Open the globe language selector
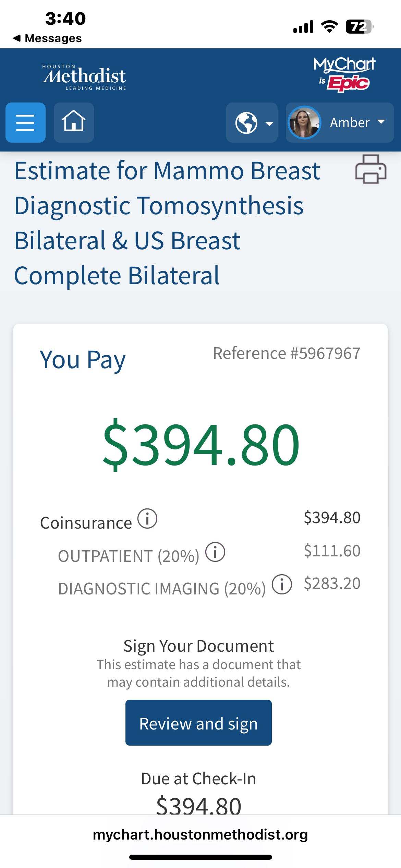The image size is (401, 868). 247,123
